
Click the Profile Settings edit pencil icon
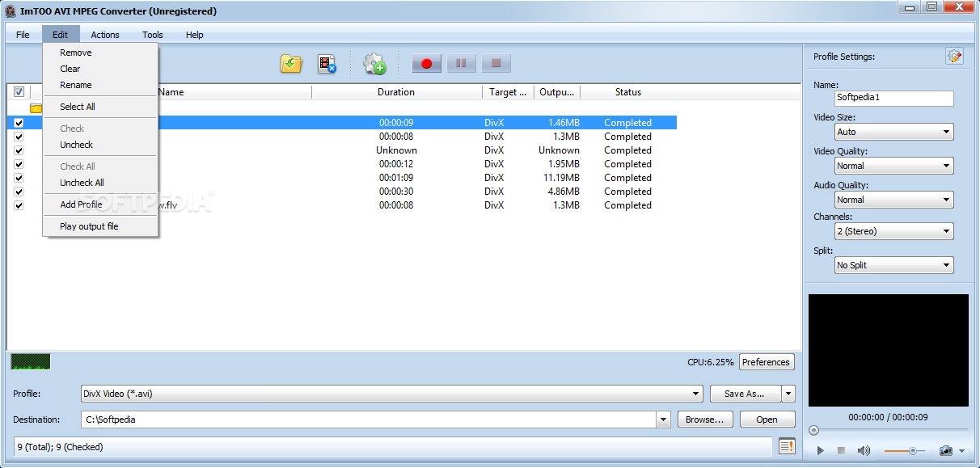click(x=955, y=56)
